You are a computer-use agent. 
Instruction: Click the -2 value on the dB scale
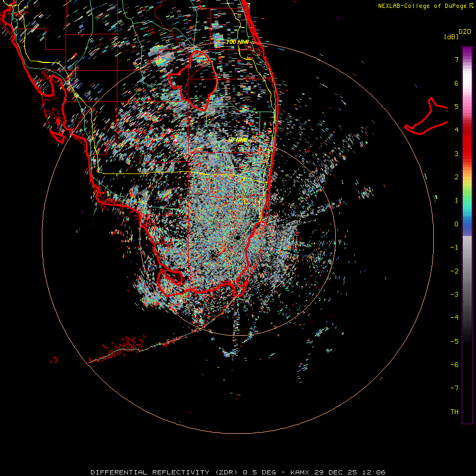[454, 271]
